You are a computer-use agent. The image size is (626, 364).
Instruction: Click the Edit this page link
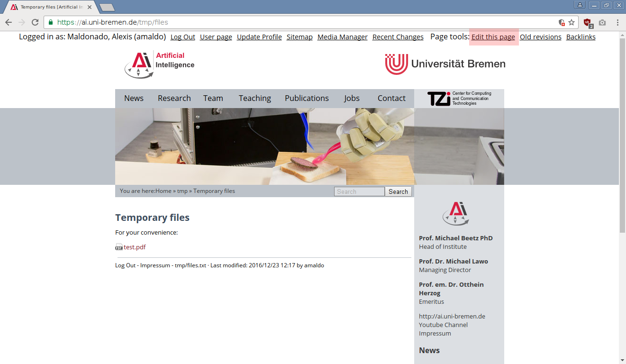pyautogui.click(x=493, y=37)
